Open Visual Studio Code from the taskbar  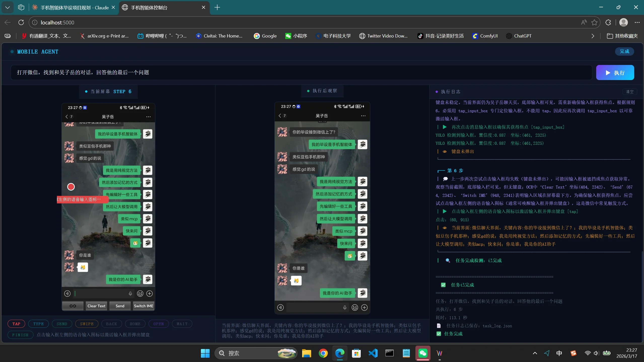tap(373, 353)
